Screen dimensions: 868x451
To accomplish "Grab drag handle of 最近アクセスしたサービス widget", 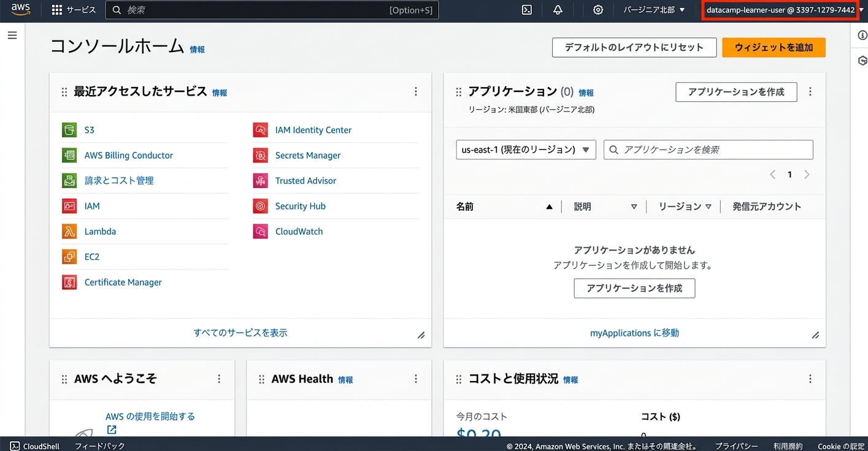I will (64, 92).
